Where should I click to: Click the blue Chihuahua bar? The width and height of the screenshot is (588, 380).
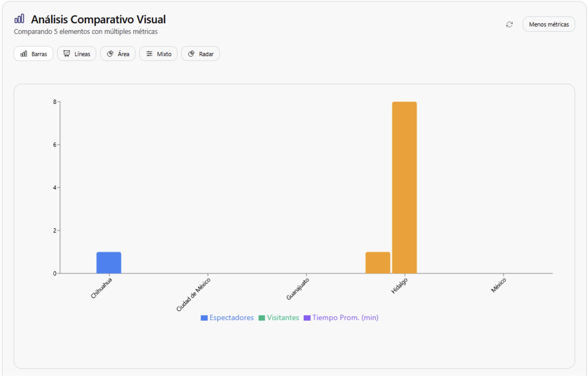click(x=109, y=263)
